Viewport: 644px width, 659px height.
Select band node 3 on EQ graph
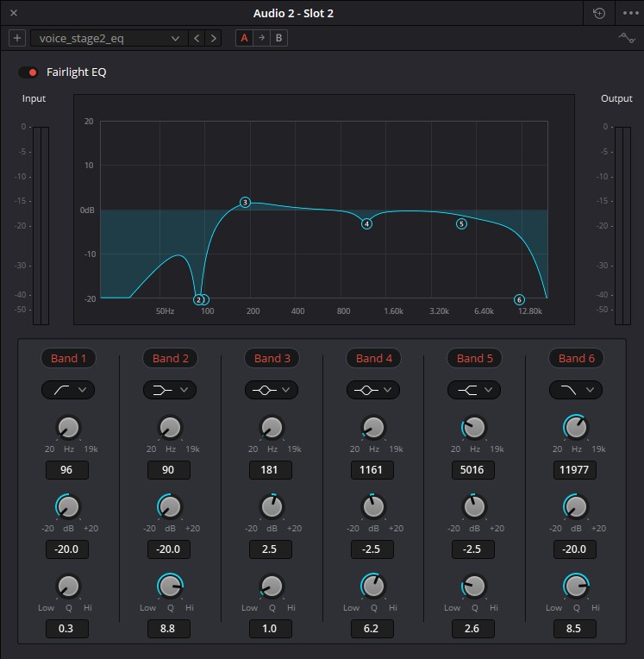click(245, 203)
